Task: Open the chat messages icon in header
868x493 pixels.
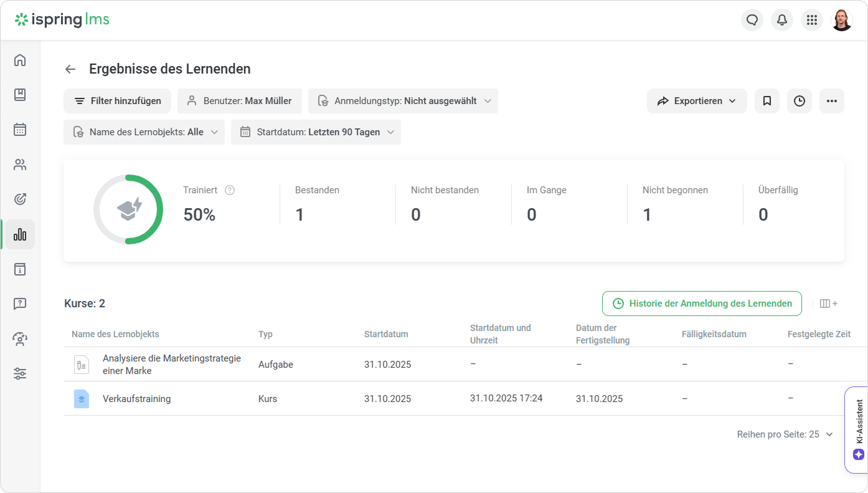Action: (752, 20)
